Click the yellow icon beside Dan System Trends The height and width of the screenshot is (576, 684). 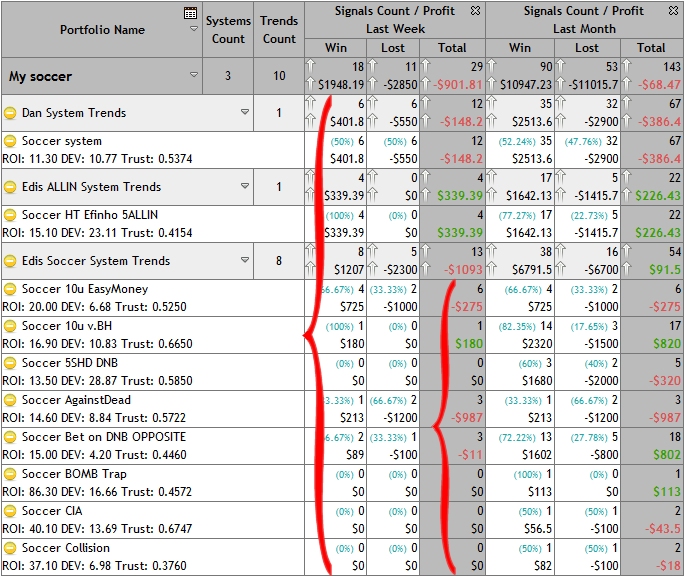(x=11, y=114)
